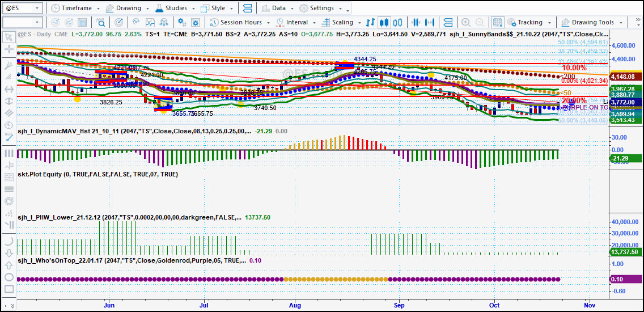
Task: Open the Drawing Tools dropdown
Action: coord(592,22)
